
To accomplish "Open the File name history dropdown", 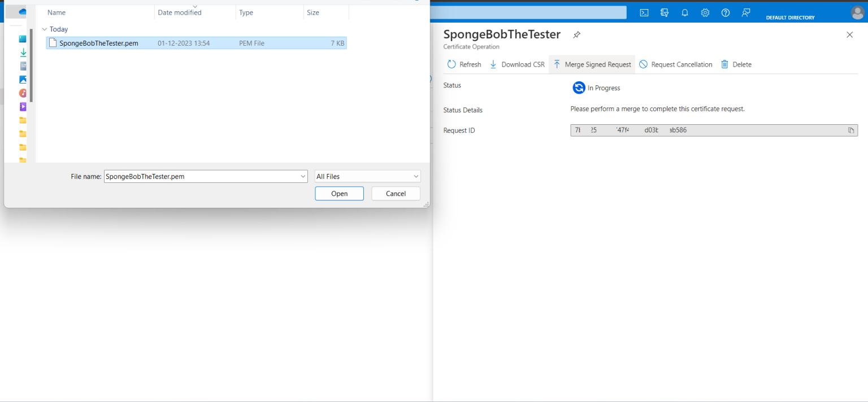I will 303,176.
